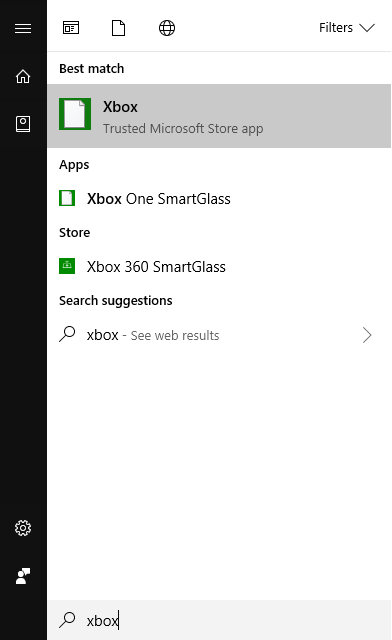
Task: Open Cortana settings gear
Action: (x=23, y=528)
